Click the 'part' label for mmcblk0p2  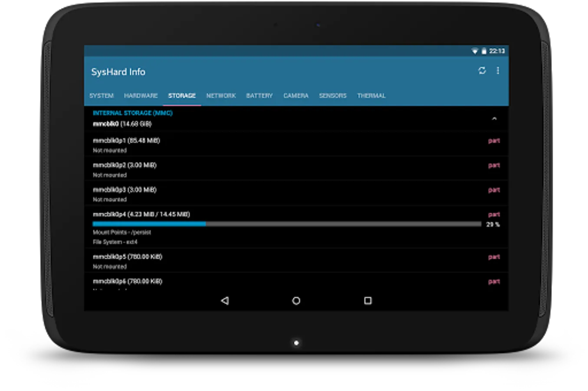pos(494,166)
